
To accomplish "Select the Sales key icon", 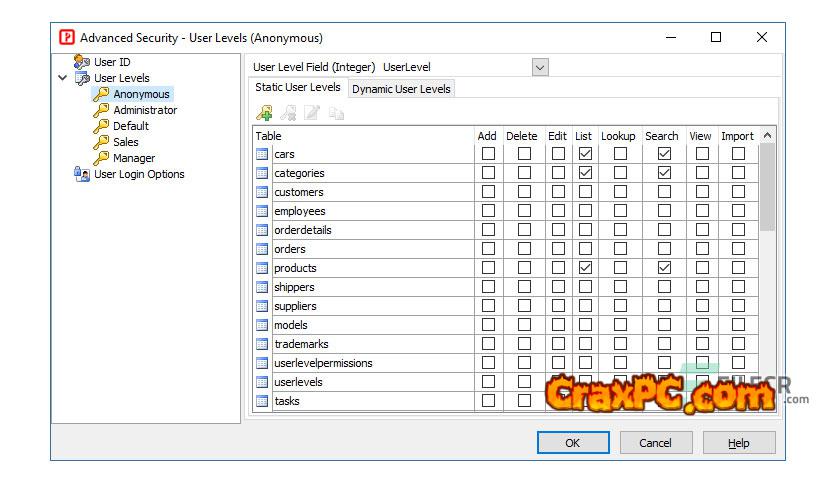I will coord(101,142).
